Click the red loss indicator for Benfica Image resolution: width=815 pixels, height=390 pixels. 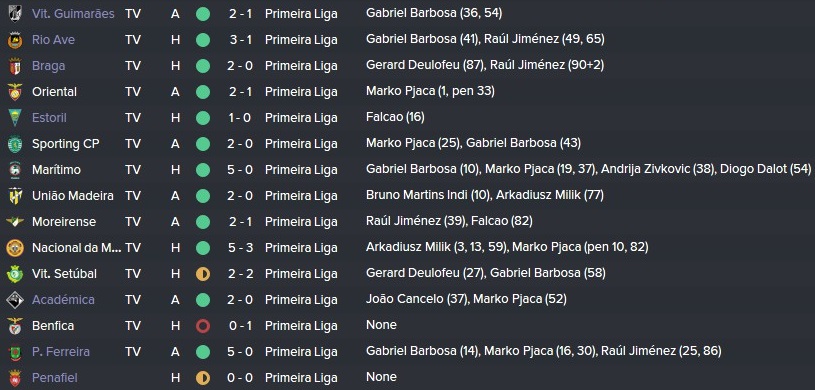(203, 326)
